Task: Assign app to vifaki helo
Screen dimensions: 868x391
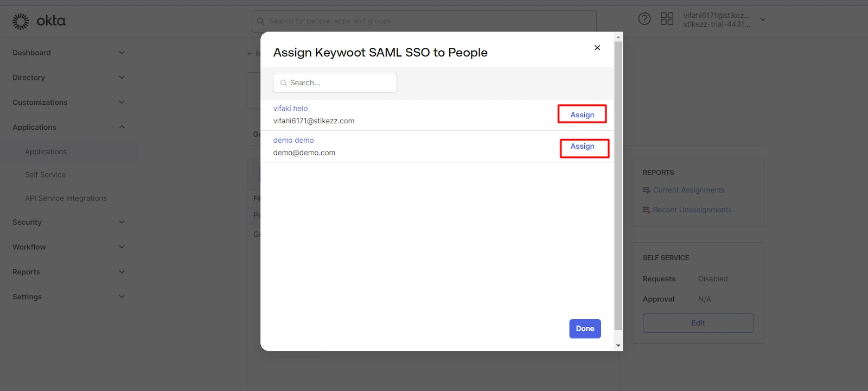Action: pyautogui.click(x=582, y=115)
